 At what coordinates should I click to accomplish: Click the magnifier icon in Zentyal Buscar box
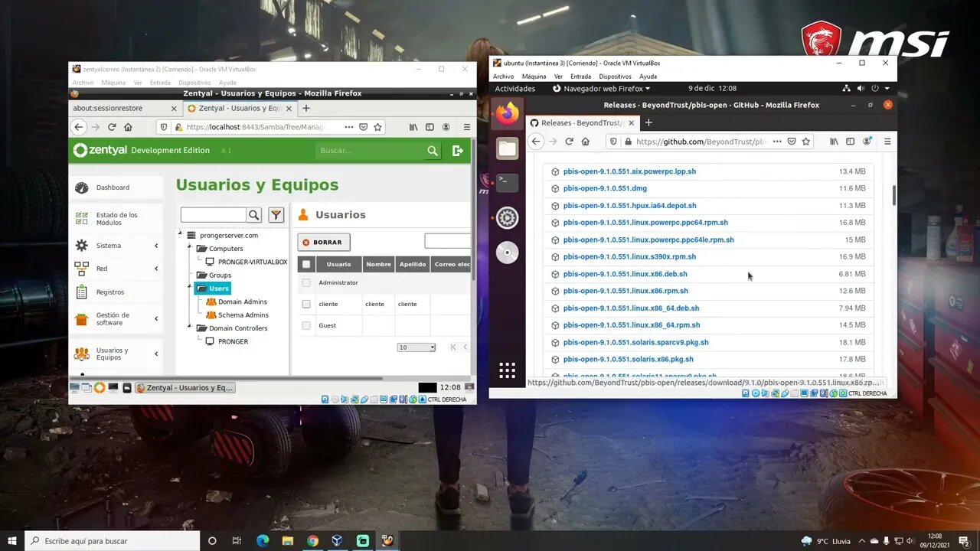tap(433, 151)
